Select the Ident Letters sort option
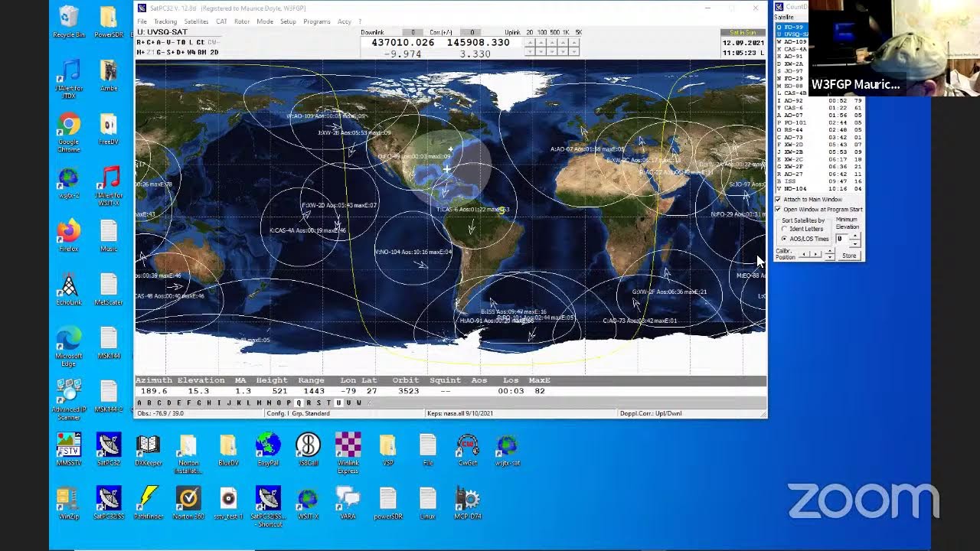This screenshot has width=980, height=551. (784, 229)
